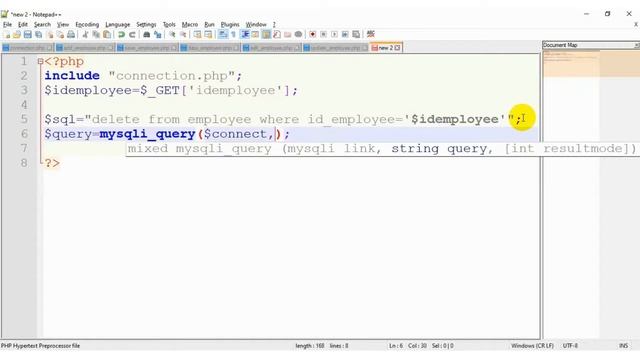Click the Close All toolbar icon

coord(60,35)
